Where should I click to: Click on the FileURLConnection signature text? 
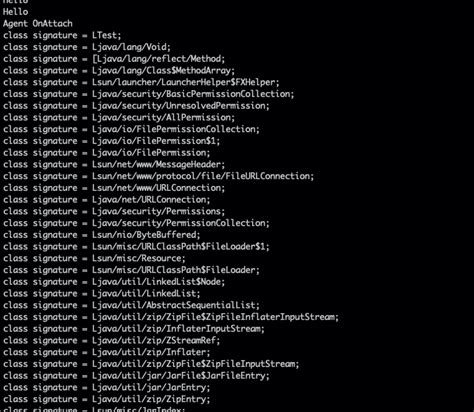click(x=203, y=176)
